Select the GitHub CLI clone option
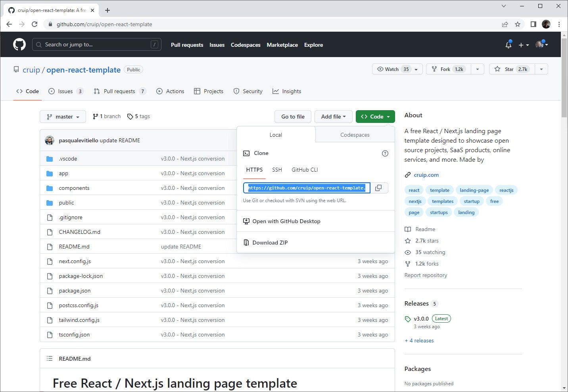Image resolution: width=568 pixels, height=392 pixels. 305,170
